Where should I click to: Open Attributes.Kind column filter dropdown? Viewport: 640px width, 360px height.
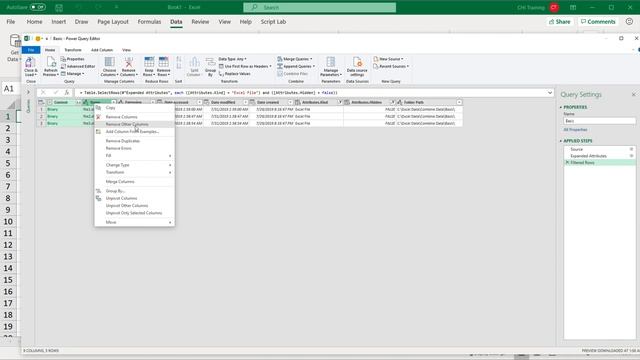click(x=339, y=102)
